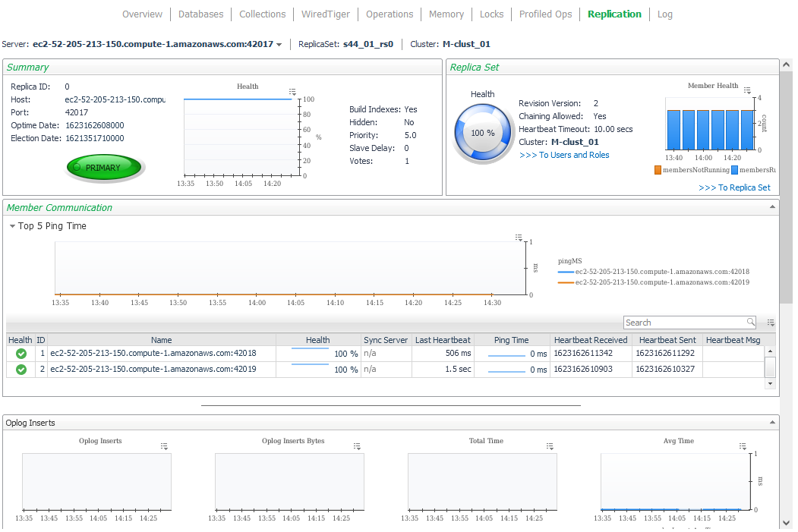Click the green health check icon for member 42018
This screenshot has width=798, height=532.
[21, 354]
